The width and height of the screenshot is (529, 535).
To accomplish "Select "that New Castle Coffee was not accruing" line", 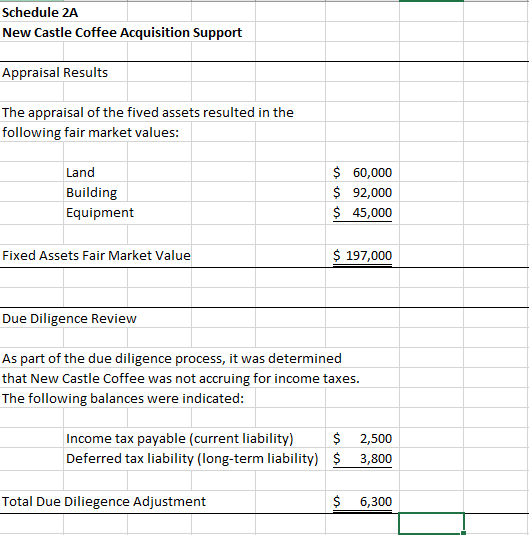I will point(181,379).
